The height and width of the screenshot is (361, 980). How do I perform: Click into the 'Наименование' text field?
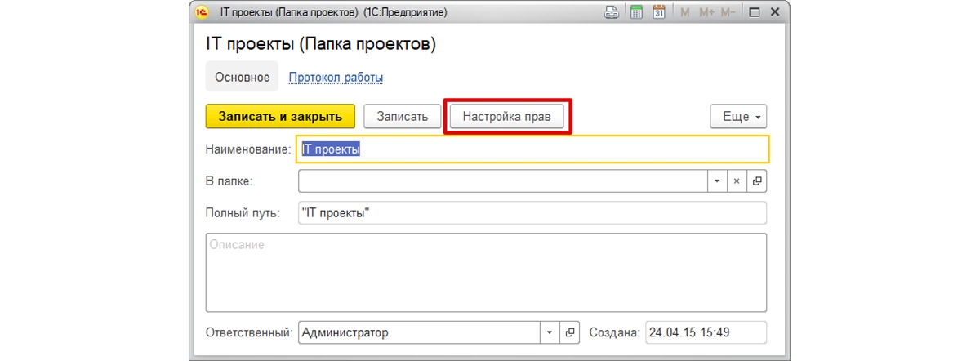pos(531,149)
